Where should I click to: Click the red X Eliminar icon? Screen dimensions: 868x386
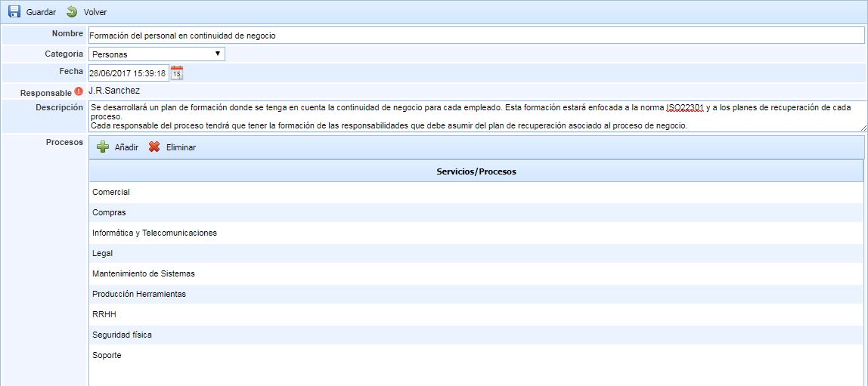pos(154,147)
